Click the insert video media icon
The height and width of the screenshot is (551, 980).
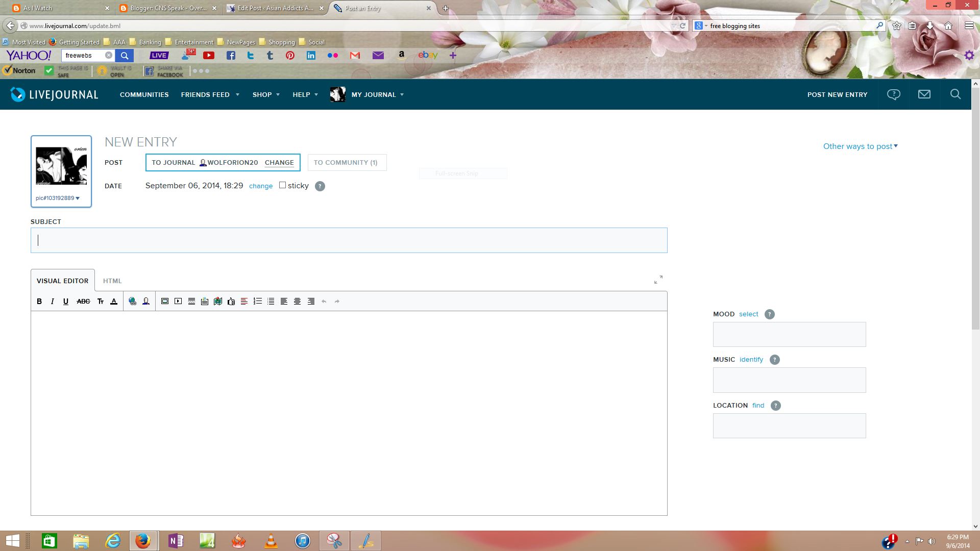[178, 302]
